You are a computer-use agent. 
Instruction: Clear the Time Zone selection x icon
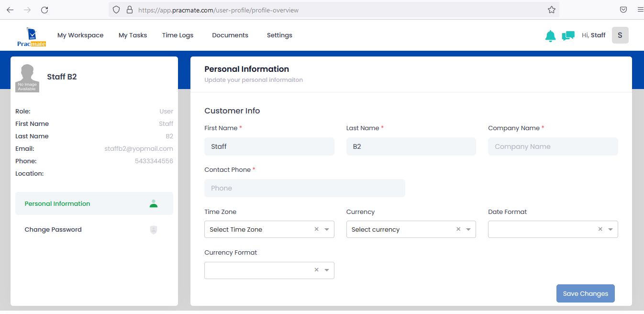coord(316,229)
